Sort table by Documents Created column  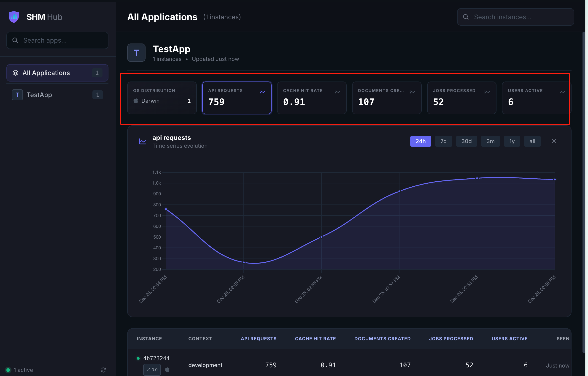(x=382, y=339)
